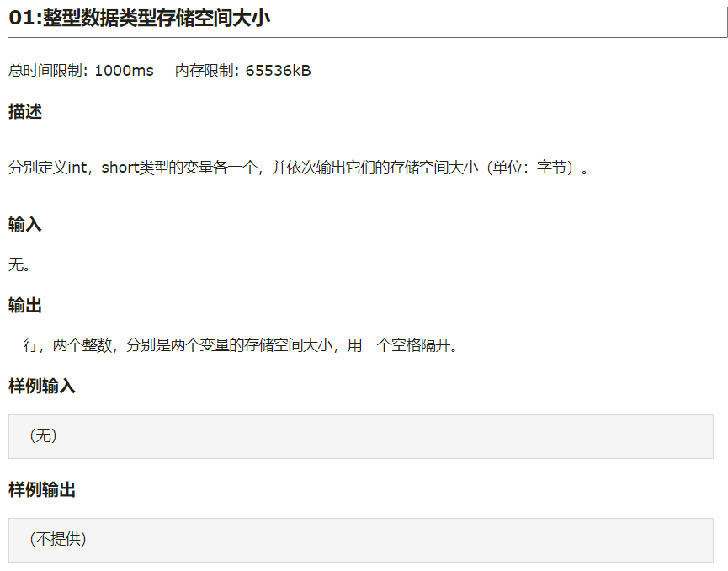Click the 样例输出 heading
Screen dimensions: 728x571
[42, 489]
